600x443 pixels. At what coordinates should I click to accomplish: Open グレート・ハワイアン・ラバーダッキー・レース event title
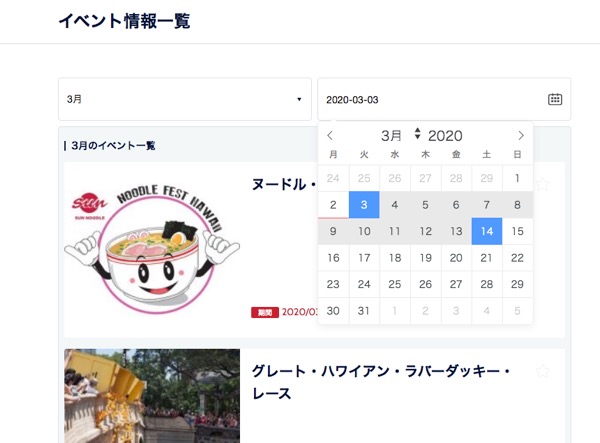click(381, 382)
